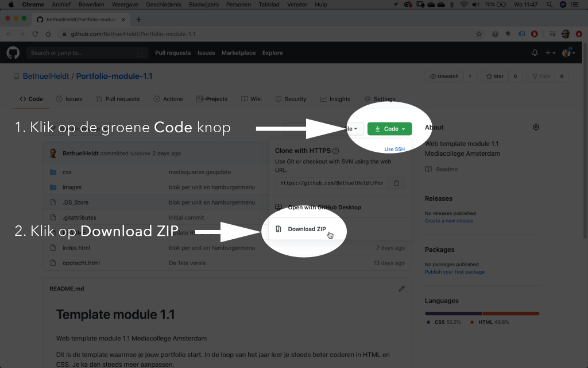
Task: Open the BethuelHeldt owner link
Action: [x=46, y=76]
